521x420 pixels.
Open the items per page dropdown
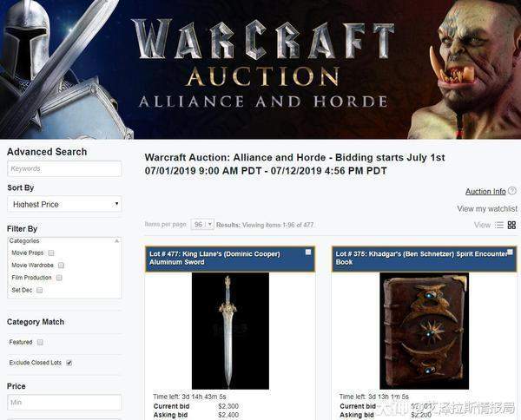point(202,225)
